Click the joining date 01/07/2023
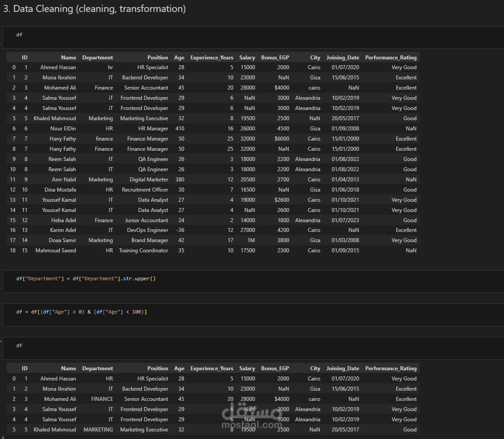Screen dimensions: 504x439 [345, 220]
